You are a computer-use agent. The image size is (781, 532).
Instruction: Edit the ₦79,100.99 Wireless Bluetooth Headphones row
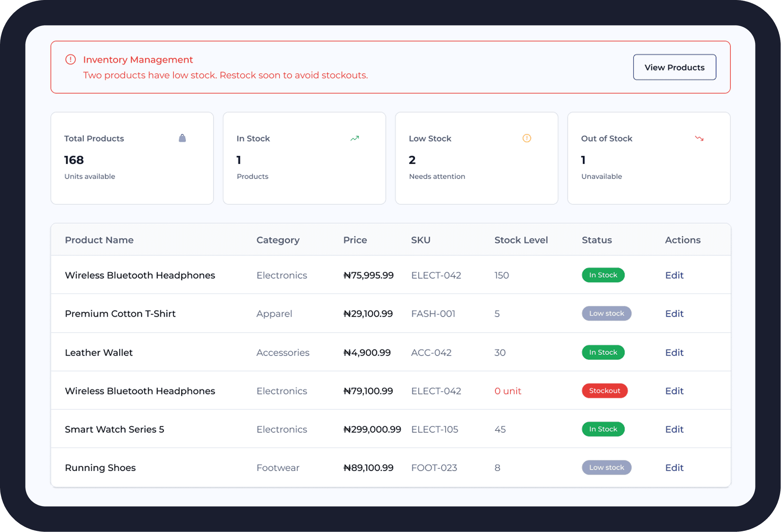674,391
